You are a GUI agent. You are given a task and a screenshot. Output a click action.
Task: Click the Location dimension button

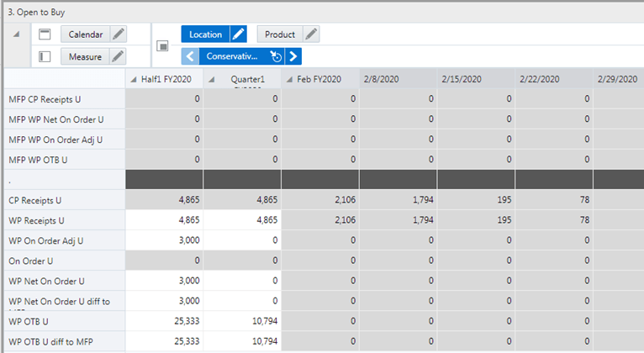click(205, 34)
